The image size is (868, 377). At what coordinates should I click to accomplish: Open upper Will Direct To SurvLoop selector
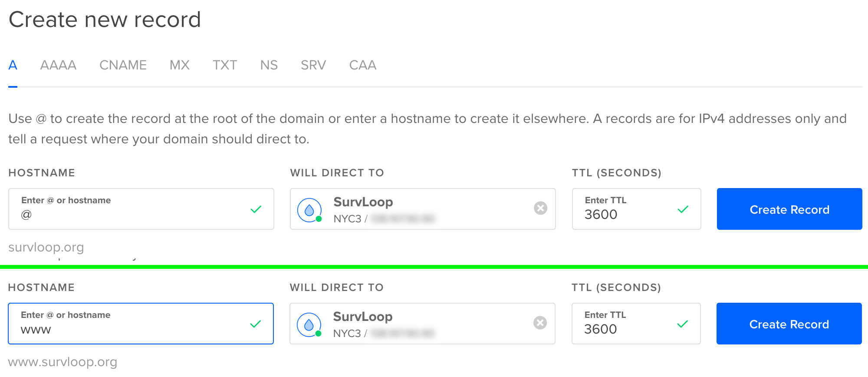pyautogui.click(x=423, y=209)
